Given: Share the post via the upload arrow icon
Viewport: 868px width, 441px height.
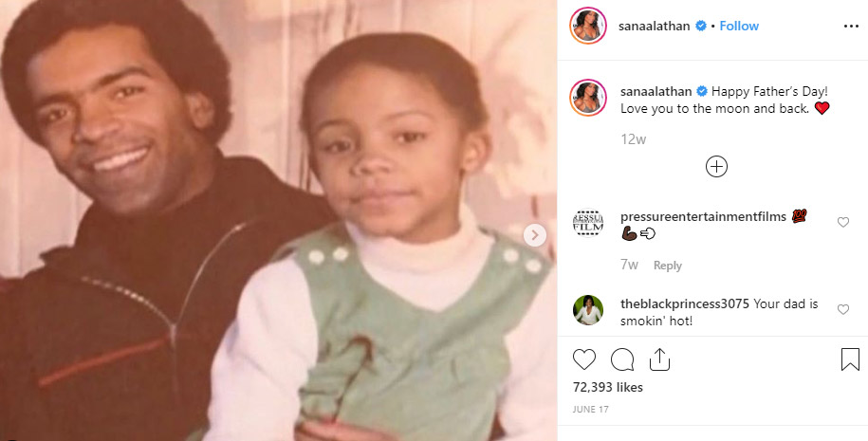Looking at the screenshot, I should (x=659, y=359).
